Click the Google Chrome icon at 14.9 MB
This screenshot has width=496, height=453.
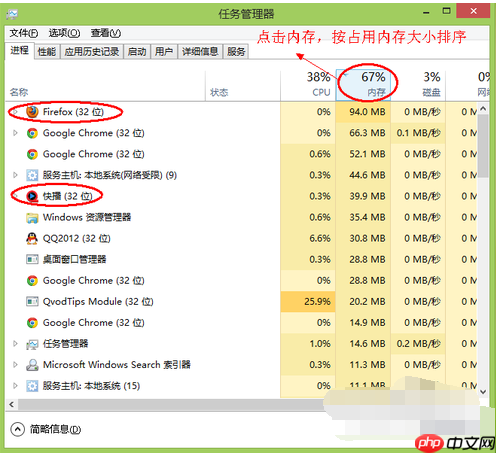pos(32,323)
